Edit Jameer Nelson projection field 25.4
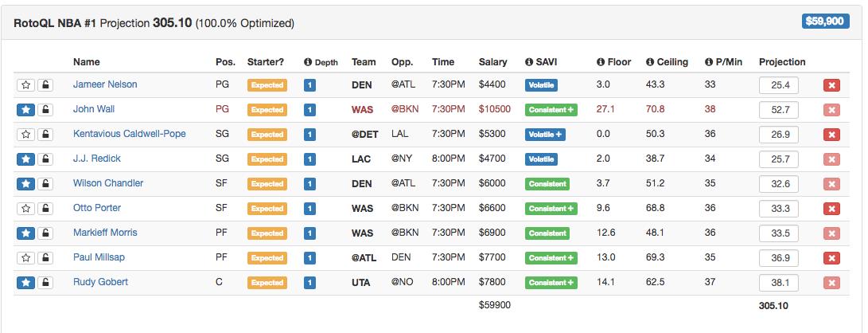This screenshot has width=868, height=333. pos(778,85)
